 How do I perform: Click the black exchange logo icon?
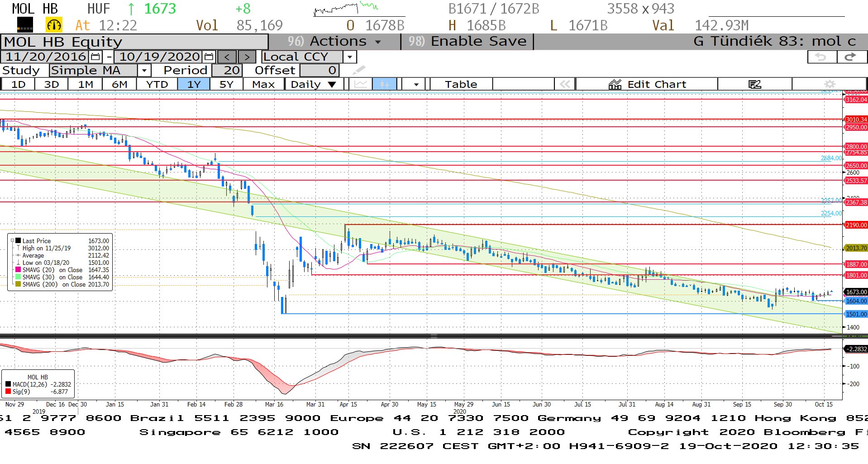coord(25,25)
